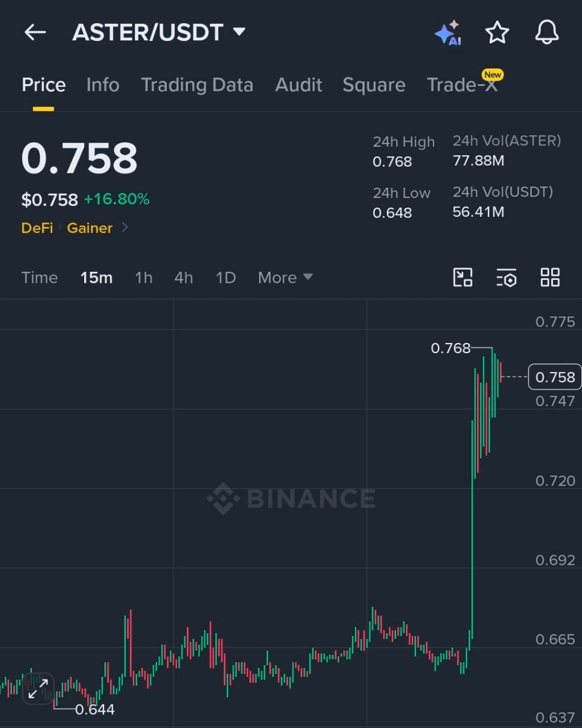
Task: Tap the DeFi category tag
Action: tap(37, 228)
